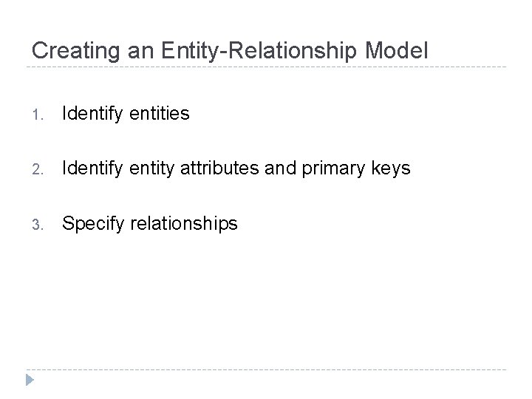
Task: Click the word 'Identify' in step two
Action: point(91,168)
